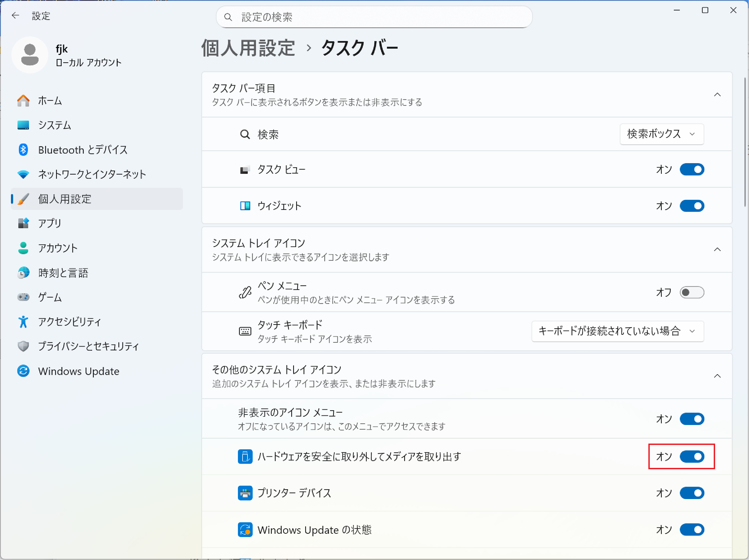Image resolution: width=749 pixels, height=560 pixels.
Task: Click the プリンター デバイス printer icon
Action: [245, 493]
